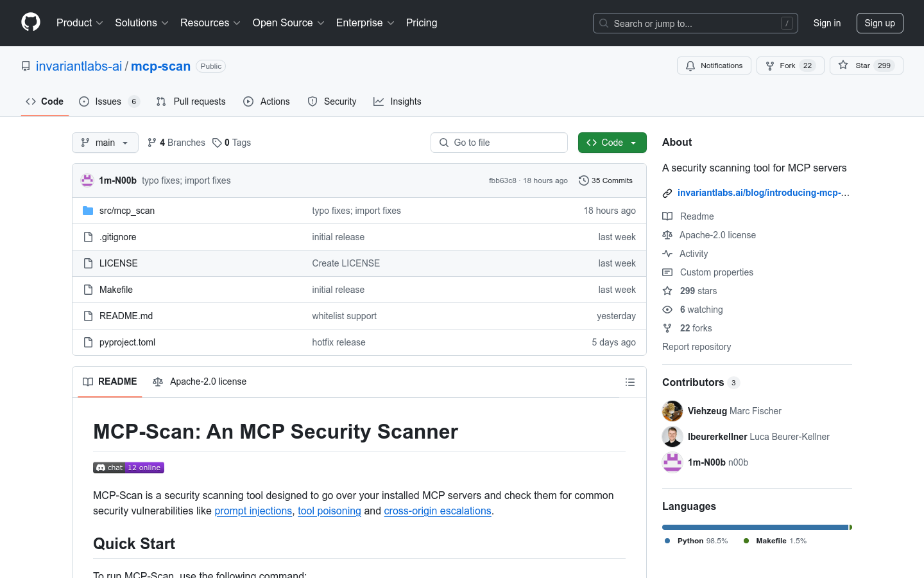Open the Open Source menu

coord(289,22)
